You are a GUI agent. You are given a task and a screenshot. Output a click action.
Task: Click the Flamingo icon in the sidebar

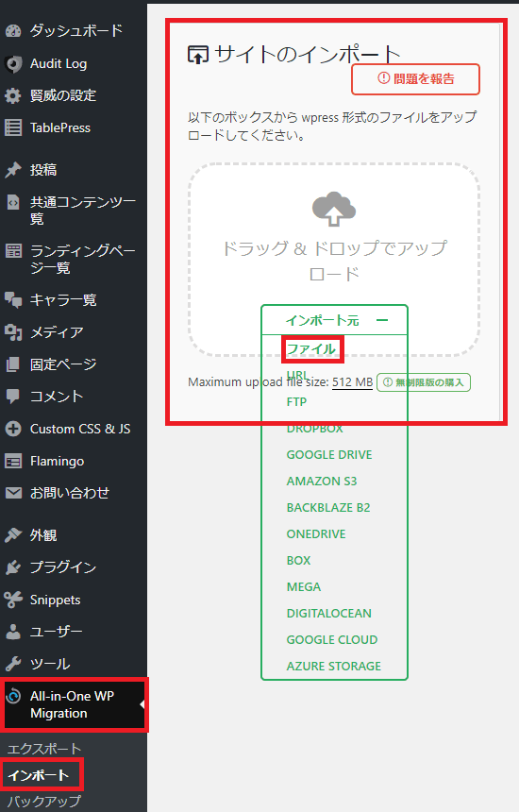(x=13, y=461)
